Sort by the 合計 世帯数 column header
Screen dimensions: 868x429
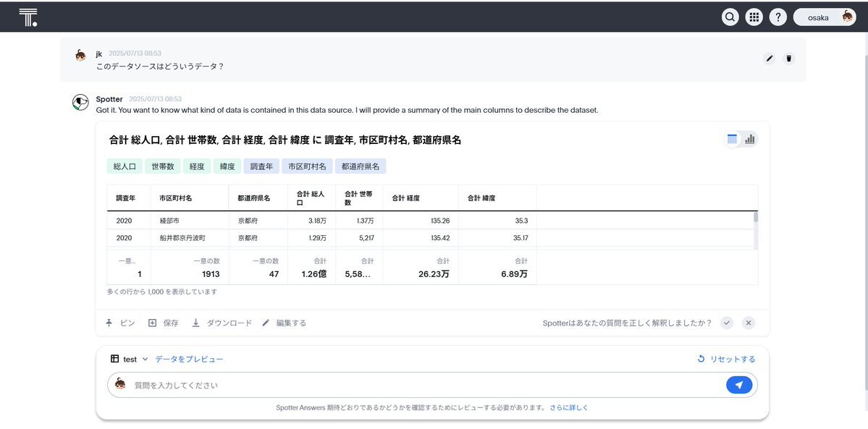tap(359, 198)
